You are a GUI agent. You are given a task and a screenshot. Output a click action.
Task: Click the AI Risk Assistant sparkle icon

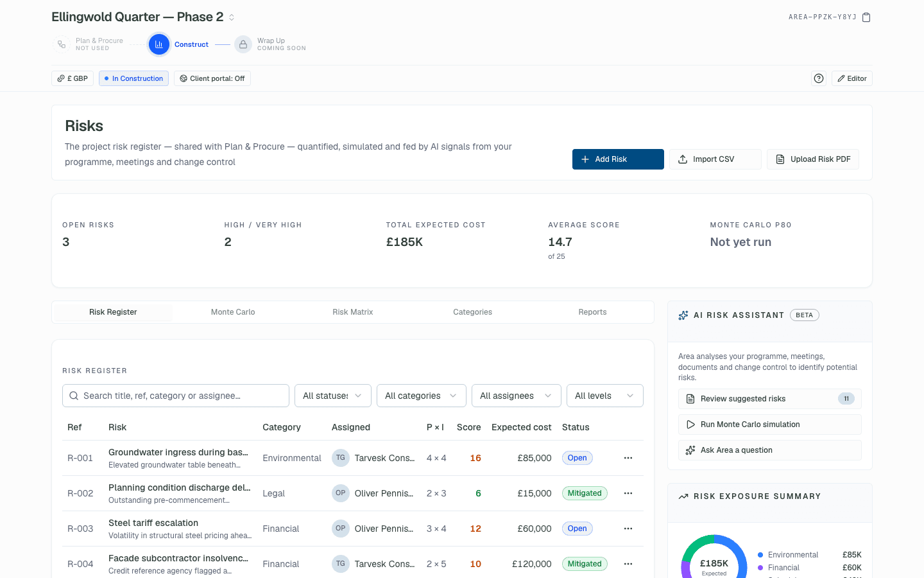coord(683,315)
